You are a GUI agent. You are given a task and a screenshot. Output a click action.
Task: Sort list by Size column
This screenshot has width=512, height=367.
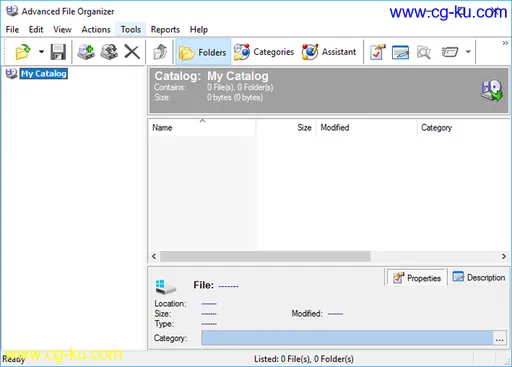[x=285, y=128]
